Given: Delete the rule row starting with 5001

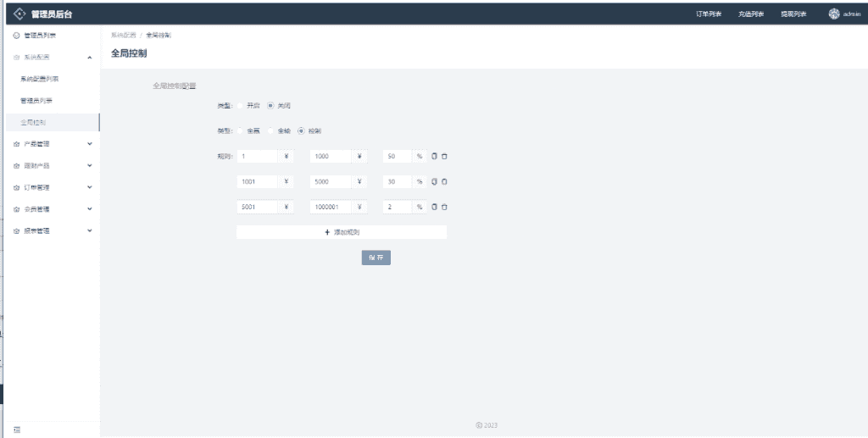Looking at the screenshot, I should click(x=444, y=207).
